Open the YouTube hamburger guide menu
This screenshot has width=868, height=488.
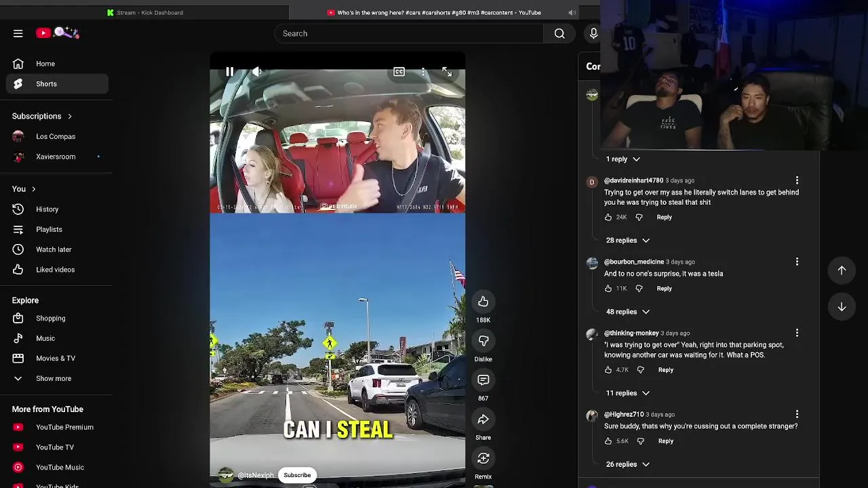tap(18, 33)
